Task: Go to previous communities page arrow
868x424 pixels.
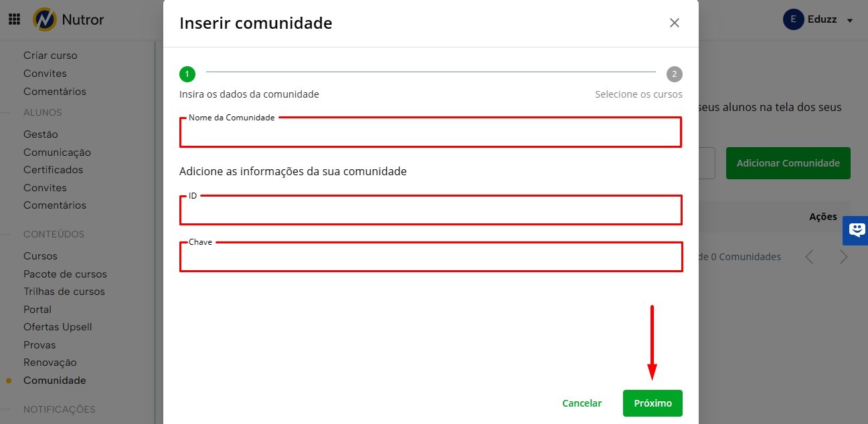Action: click(x=809, y=257)
